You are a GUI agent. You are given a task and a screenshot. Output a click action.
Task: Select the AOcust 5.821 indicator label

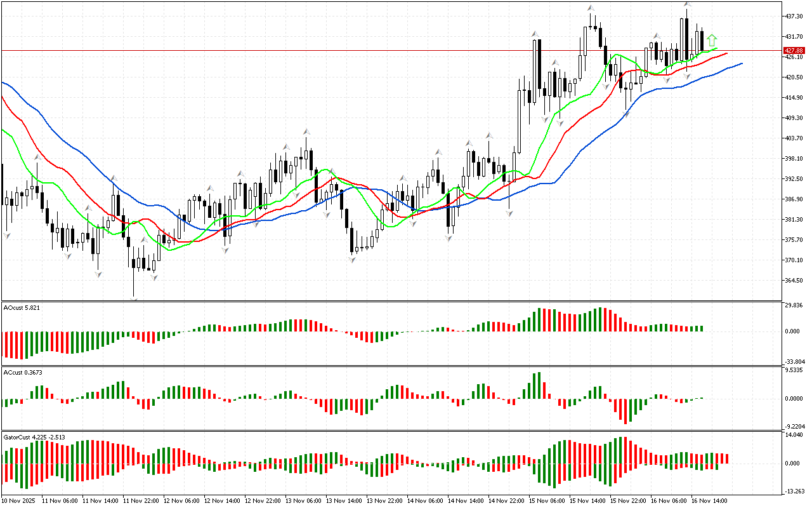click(x=22, y=308)
